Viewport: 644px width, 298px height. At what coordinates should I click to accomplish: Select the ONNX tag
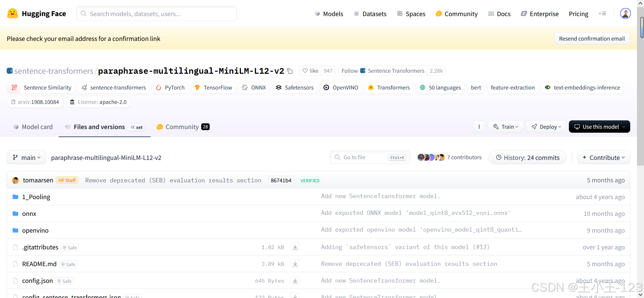[254, 87]
